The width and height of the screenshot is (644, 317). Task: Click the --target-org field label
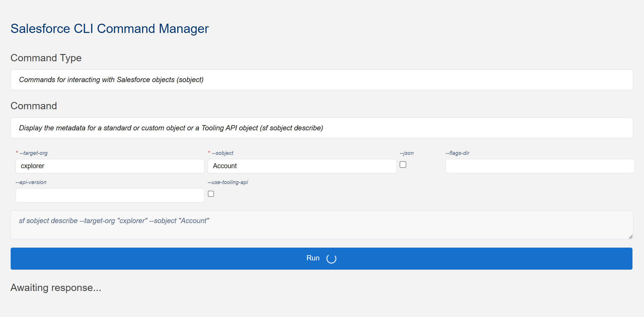pos(34,153)
